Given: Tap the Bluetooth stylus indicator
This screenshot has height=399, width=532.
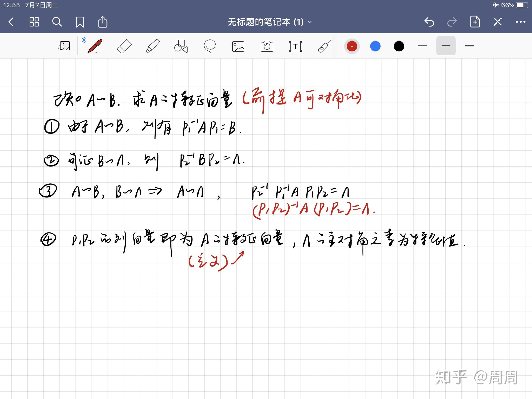Looking at the screenshot, I should point(84,40).
